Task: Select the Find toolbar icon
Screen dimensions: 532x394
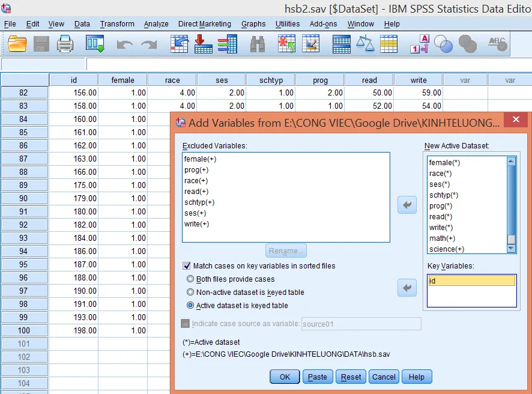Action: coord(257,43)
